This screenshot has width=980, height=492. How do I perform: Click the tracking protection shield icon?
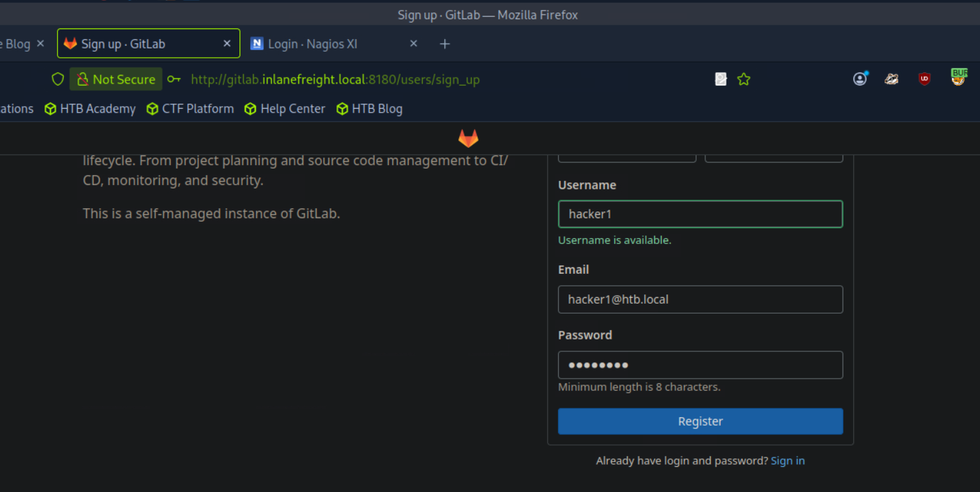coord(58,80)
